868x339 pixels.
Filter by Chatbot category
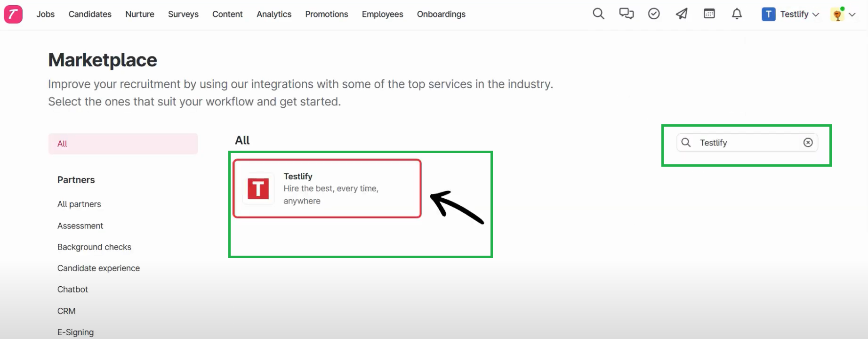(72, 289)
